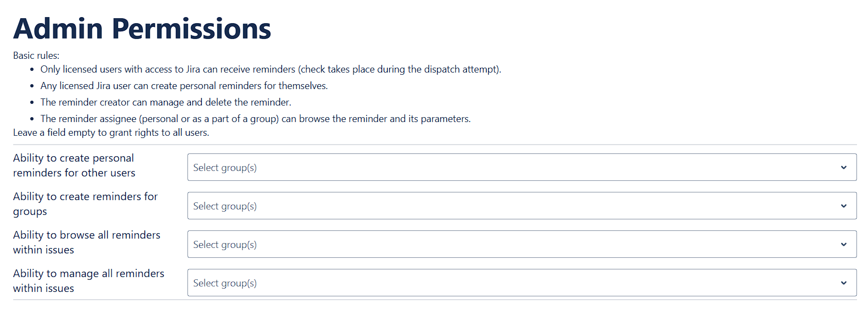Click the 'Ability to create reminders for groups' label

click(x=85, y=204)
